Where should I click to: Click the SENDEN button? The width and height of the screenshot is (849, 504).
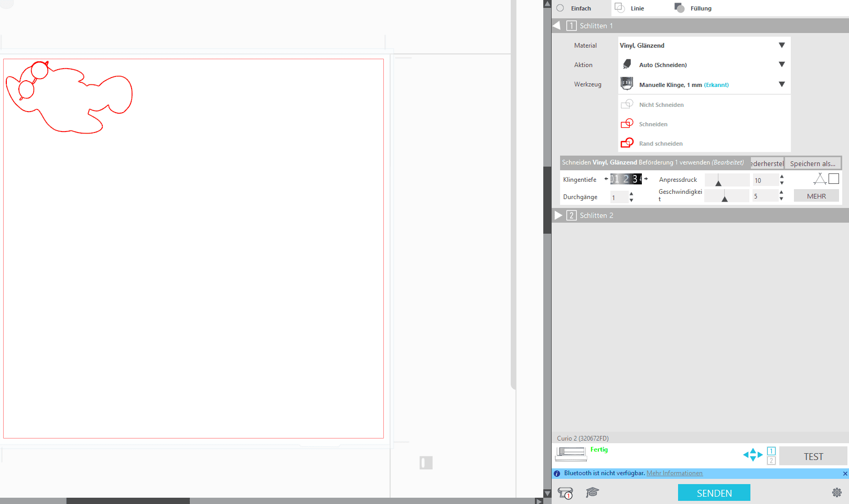coord(714,493)
